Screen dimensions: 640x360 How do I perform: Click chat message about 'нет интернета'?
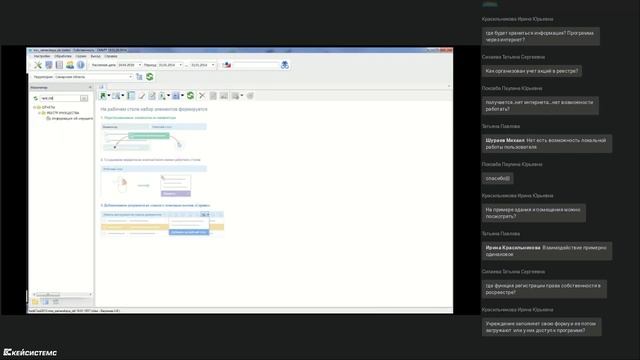point(540,106)
